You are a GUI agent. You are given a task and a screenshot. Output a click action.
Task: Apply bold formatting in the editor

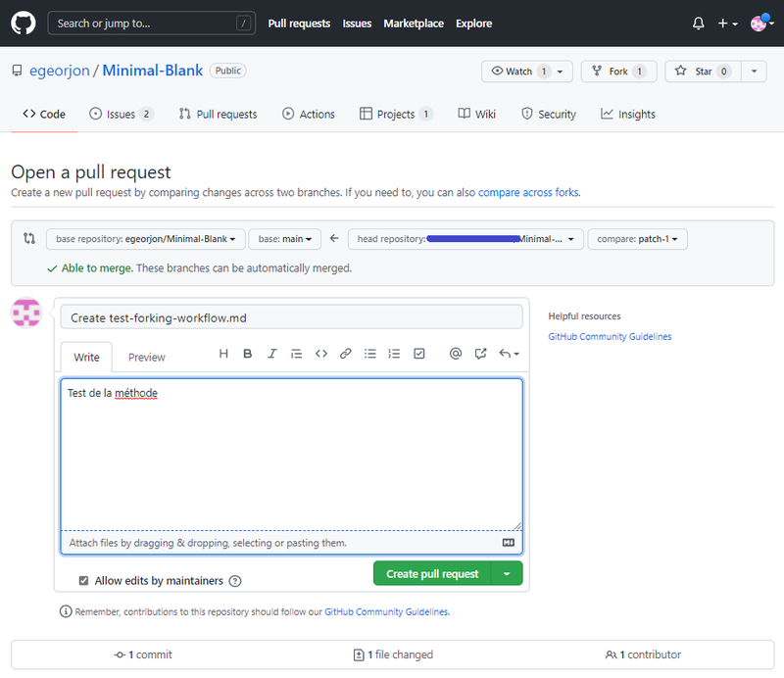[247, 354]
